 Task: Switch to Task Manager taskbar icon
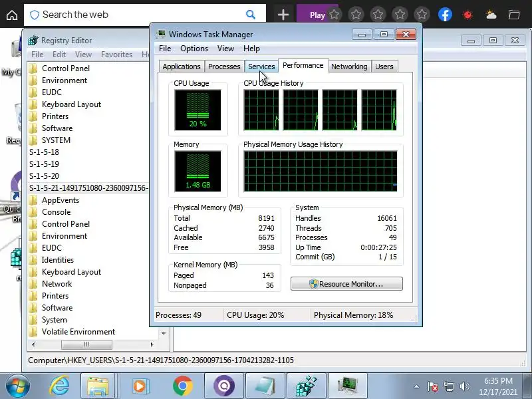(348, 386)
